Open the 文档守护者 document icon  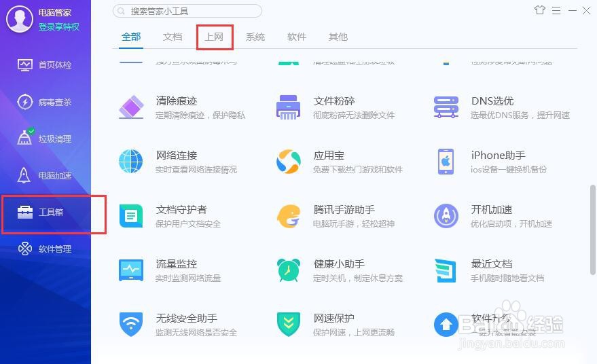[131, 216]
